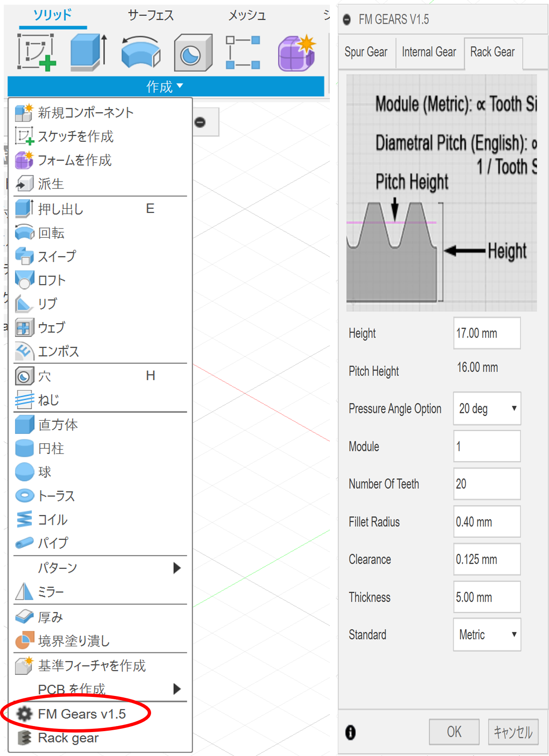
Task: Collapse the panel behind the menu
Action: tap(200, 122)
